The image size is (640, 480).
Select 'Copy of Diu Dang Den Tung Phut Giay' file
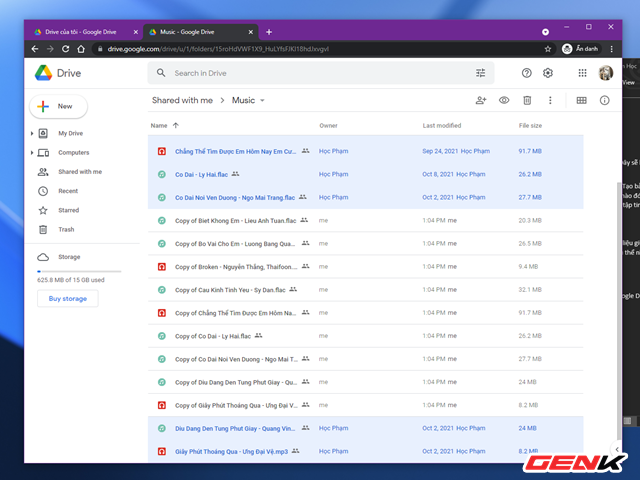365,382
